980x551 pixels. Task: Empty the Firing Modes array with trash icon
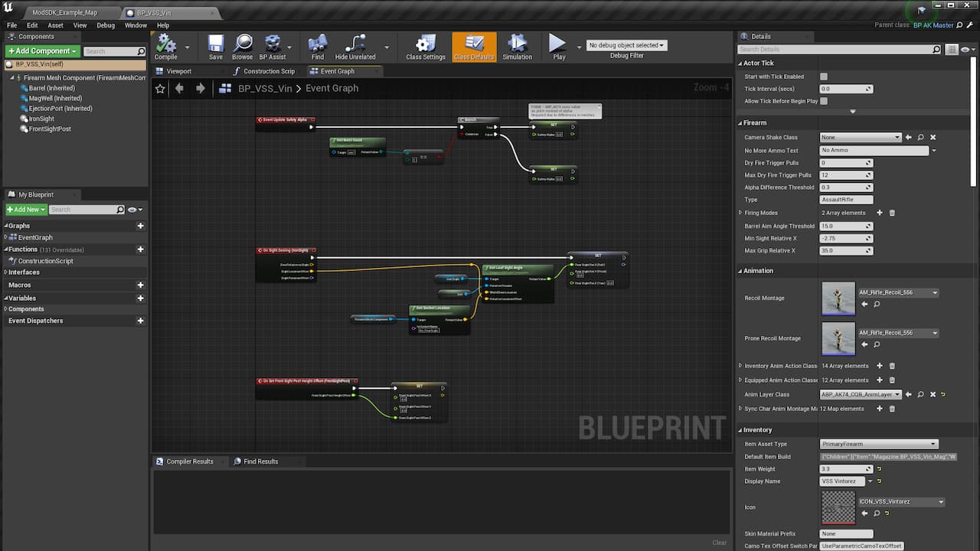pos(892,213)
